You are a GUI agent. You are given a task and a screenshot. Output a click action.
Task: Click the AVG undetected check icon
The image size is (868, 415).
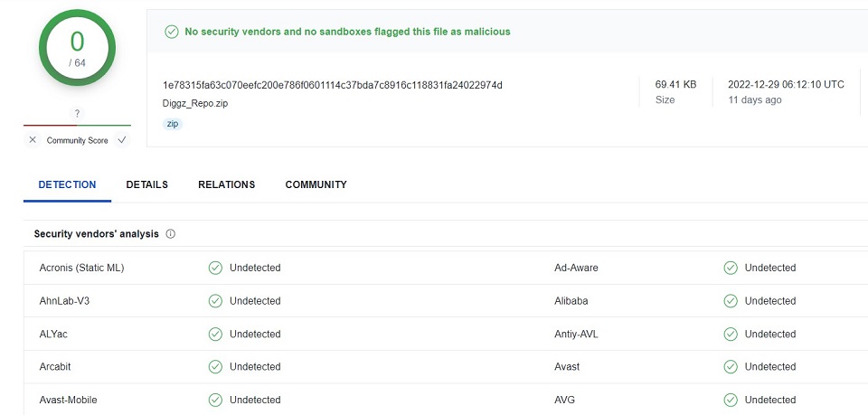tap(731, 400)
